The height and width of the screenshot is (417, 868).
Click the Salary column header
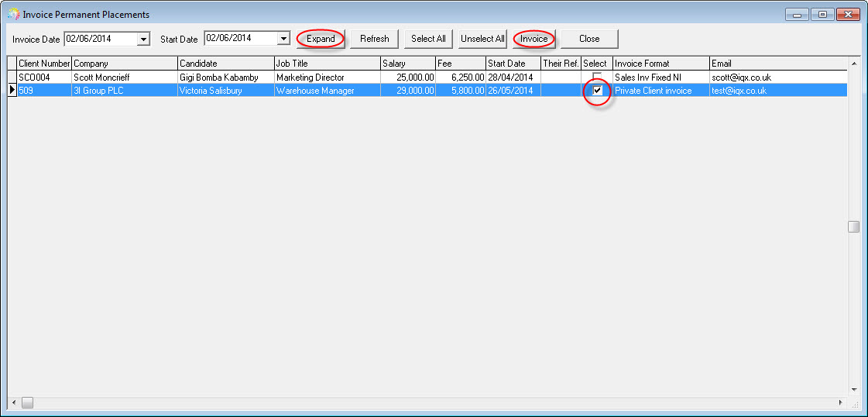point(408,64)
